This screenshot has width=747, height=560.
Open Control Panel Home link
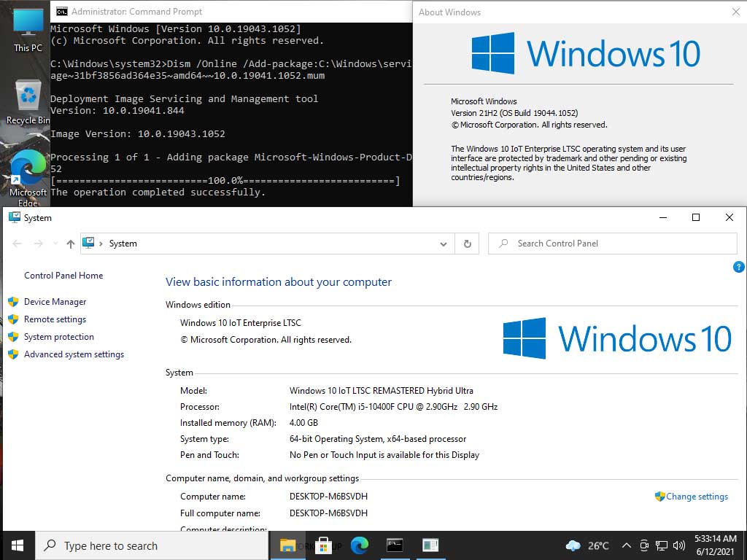pos(63,275)
